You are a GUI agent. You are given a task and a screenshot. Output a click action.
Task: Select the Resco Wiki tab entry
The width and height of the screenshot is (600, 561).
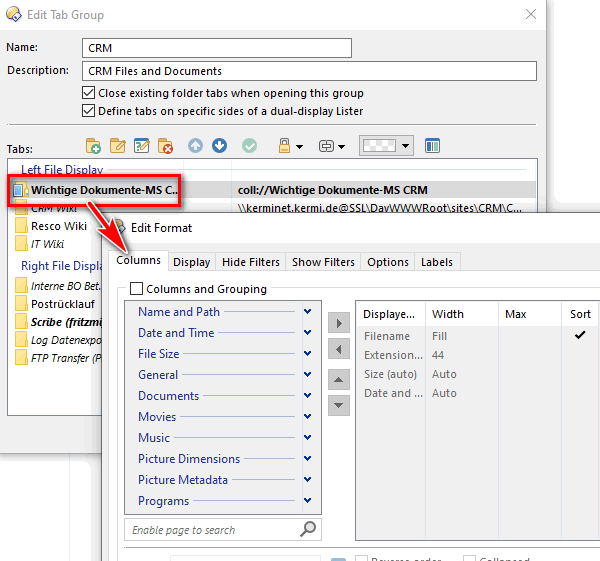59,226
